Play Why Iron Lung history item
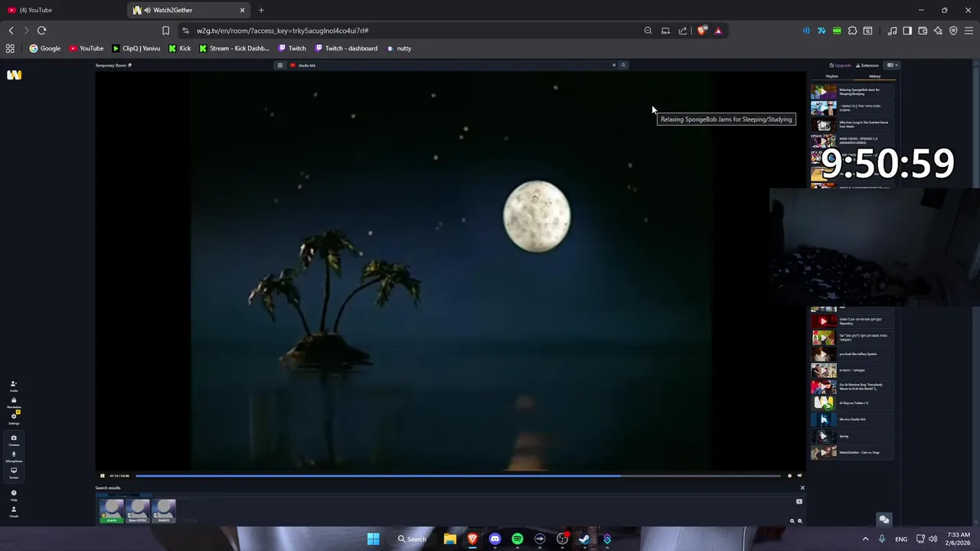980x551 pixels. (851, 124)
